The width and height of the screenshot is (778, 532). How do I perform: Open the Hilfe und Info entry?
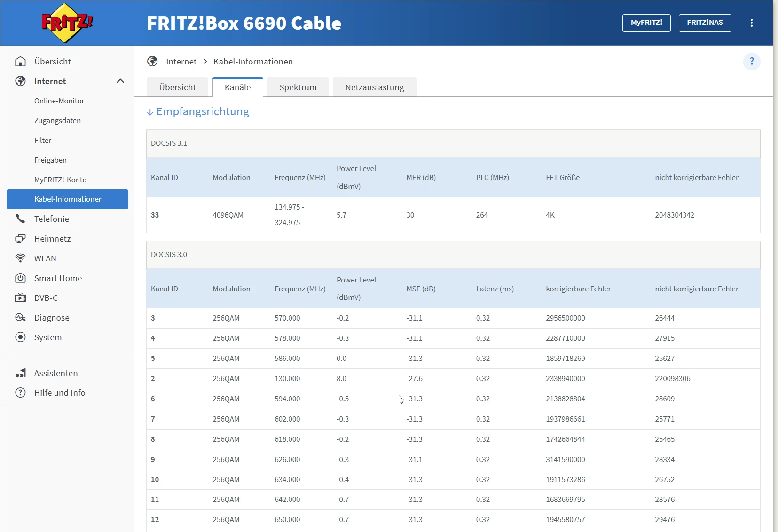coord(60,393)
